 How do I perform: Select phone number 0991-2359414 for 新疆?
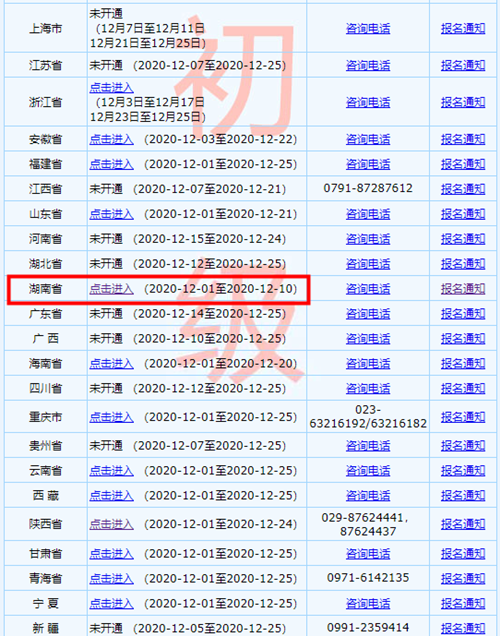pyautogui.click(x=368, y=627)
